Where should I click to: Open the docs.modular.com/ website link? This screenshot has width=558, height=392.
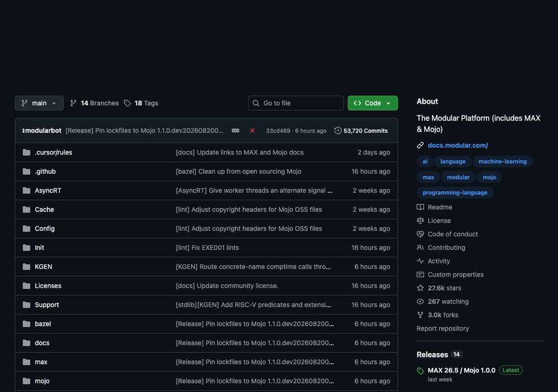[x=458, y=145]
